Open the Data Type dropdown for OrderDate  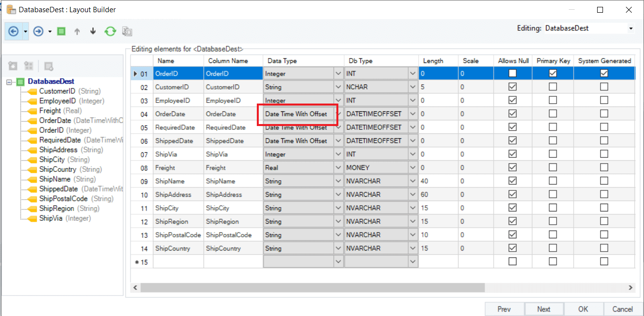click(x=338, y=114)
